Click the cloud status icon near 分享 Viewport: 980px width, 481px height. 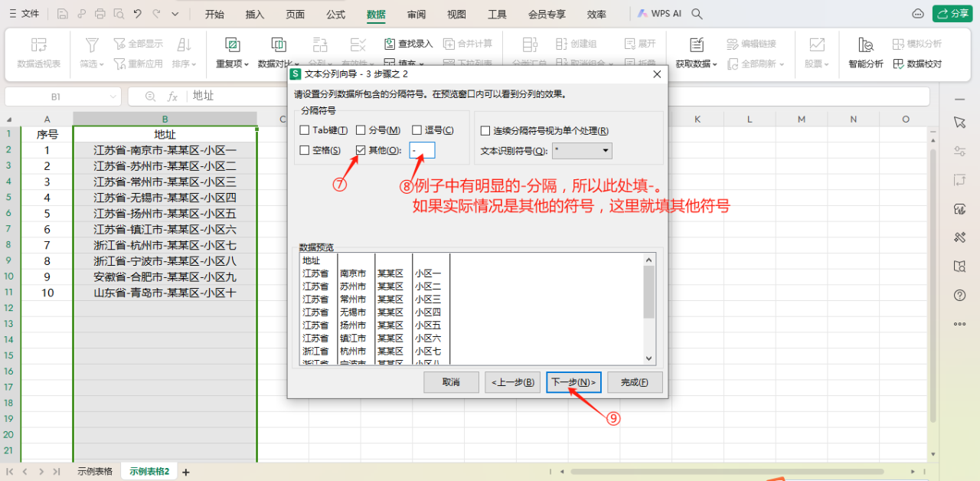[918, 14]
